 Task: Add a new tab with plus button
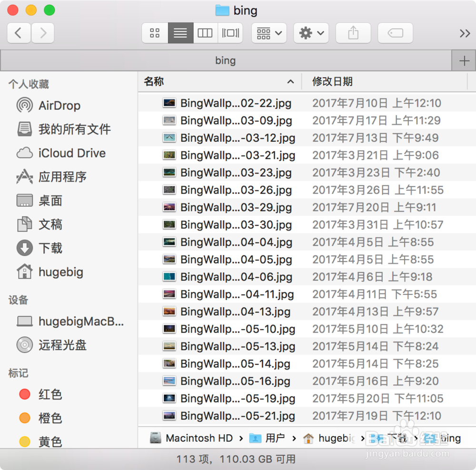(x=464, y=61)
